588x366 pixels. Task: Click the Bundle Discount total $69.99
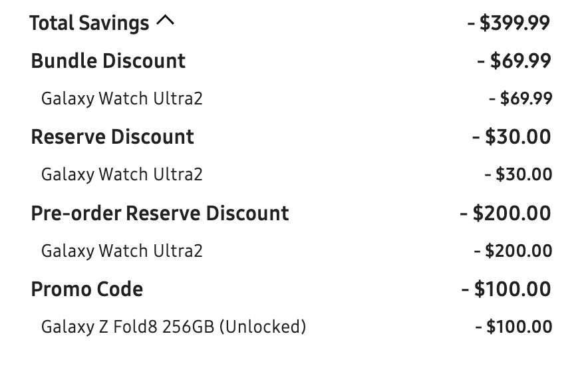tap(514, 61)
